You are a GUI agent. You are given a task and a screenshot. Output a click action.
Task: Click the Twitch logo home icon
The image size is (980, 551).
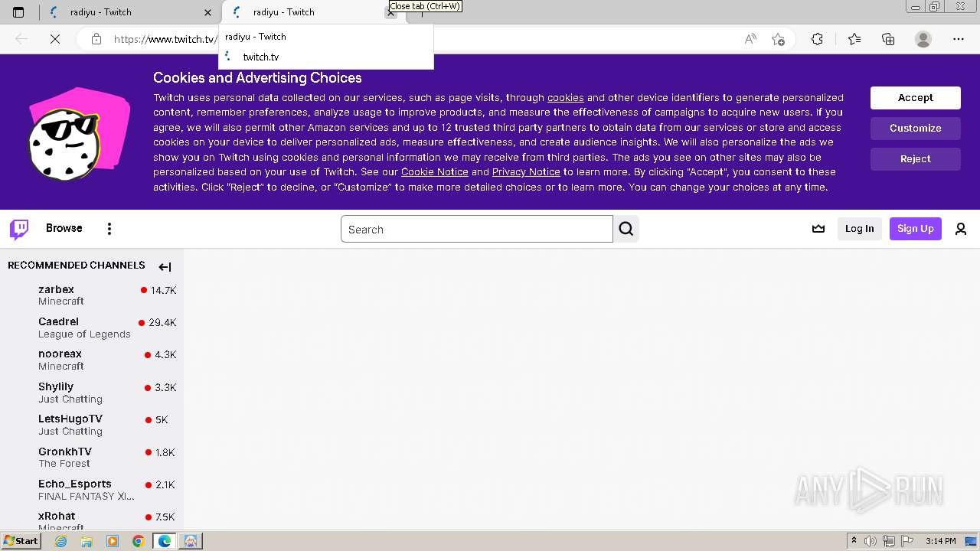tap(19, 229)
